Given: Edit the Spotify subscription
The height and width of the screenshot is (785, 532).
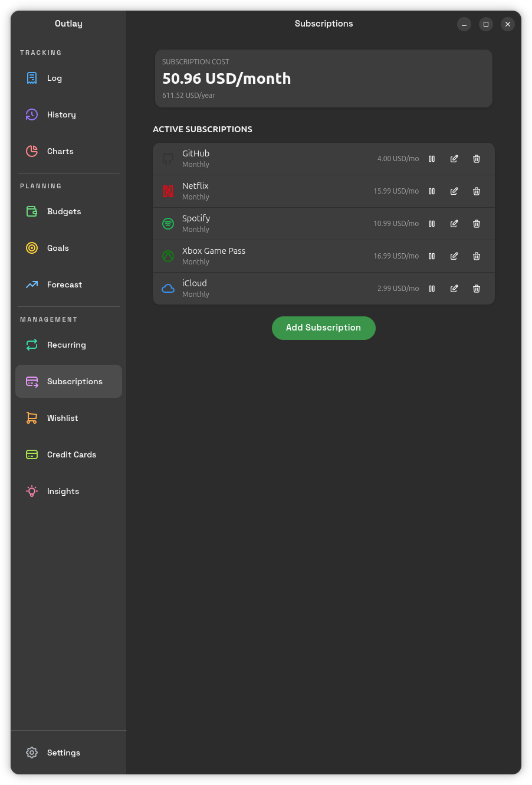Looking at the screenshot, I should [x=454, y=224].
